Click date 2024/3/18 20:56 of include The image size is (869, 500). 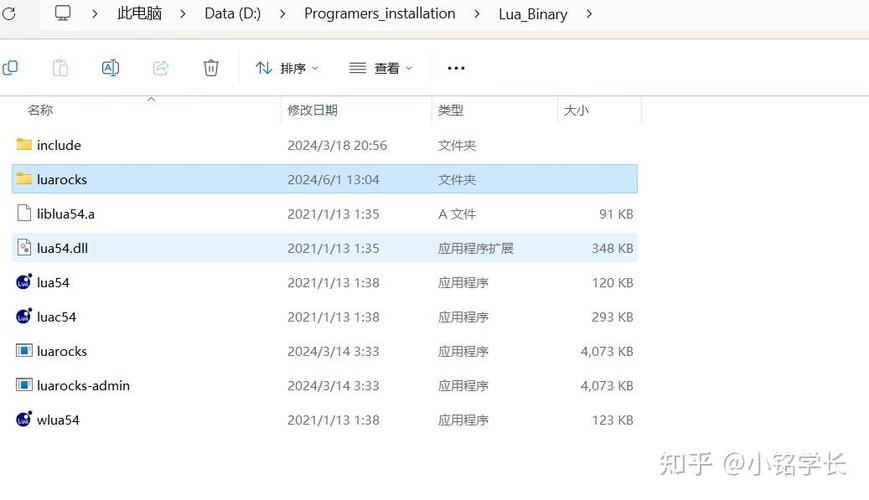(x=337, y=145)
